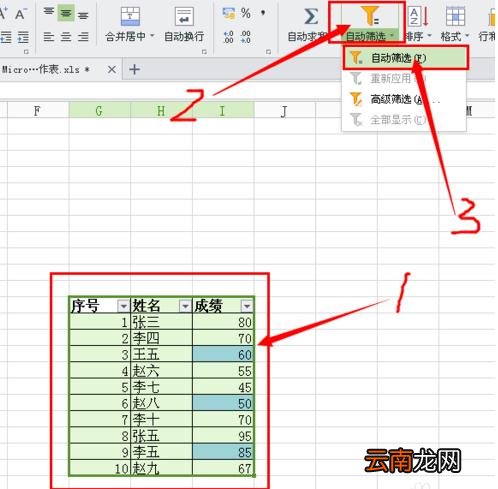This screenshot has width=498, height=489.
Task: Apply thousands comma separator style
Action: 263,13
